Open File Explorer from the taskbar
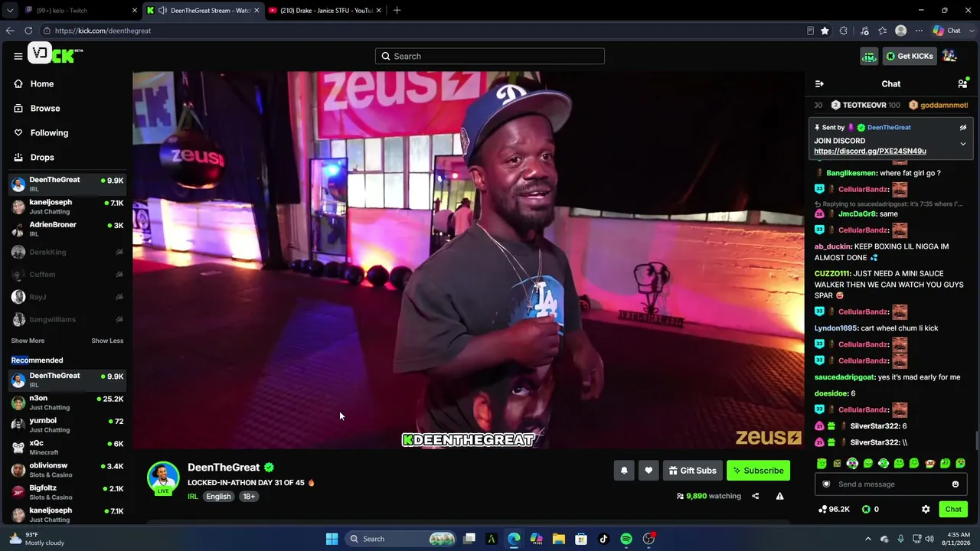 [x=559, y=539]
